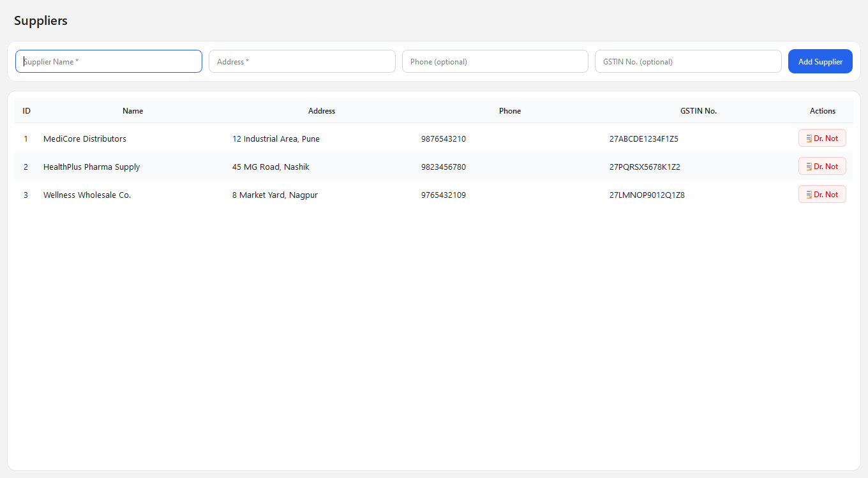The image size is (868, 478).
Task: Click GSTIN 27ABCDE1234F1Z5
Action: point(644,138)
